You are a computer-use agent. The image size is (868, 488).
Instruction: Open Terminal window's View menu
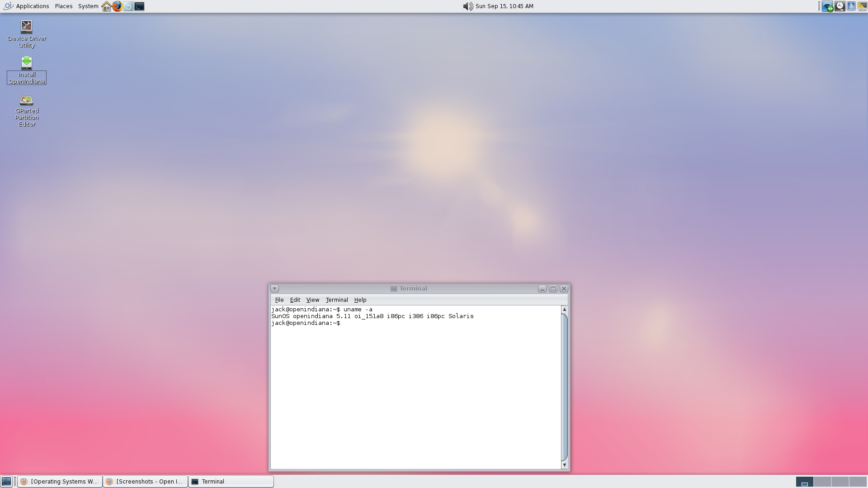313,300
